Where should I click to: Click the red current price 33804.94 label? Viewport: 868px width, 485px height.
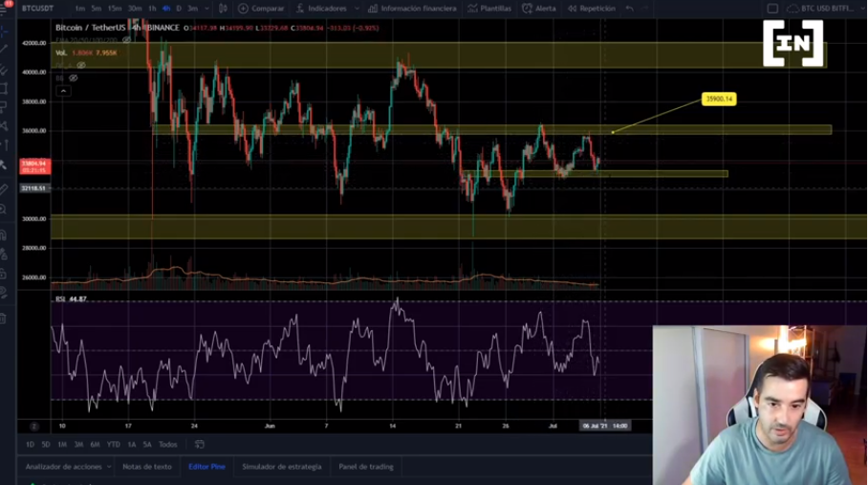pyautogui.click(x=34, y=166)
